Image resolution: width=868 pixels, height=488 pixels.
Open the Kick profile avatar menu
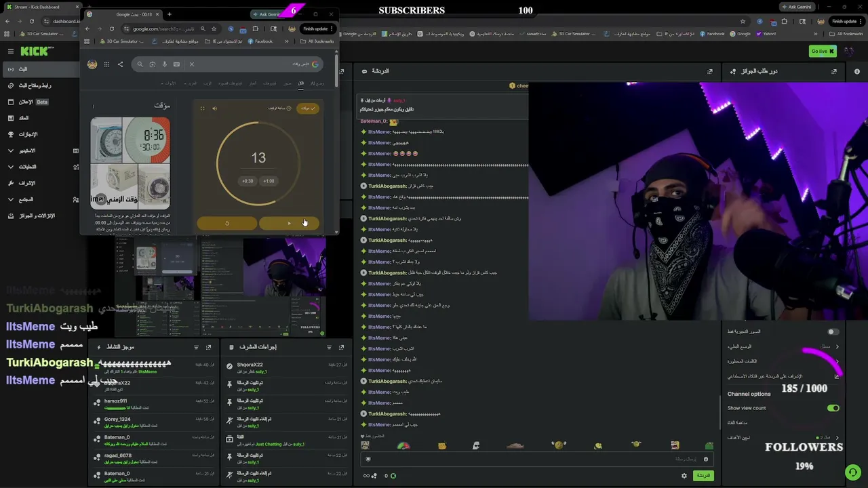click(848, 51)
